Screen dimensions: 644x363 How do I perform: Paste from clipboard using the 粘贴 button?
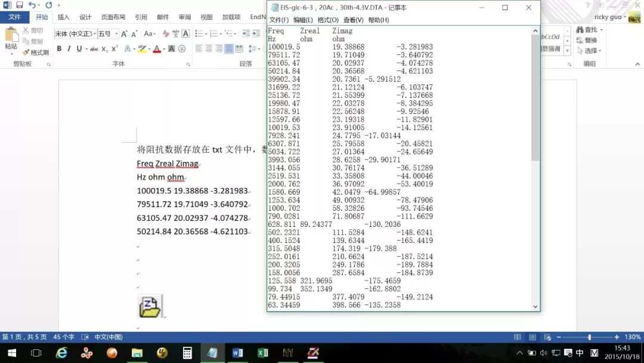click(11, 41)
